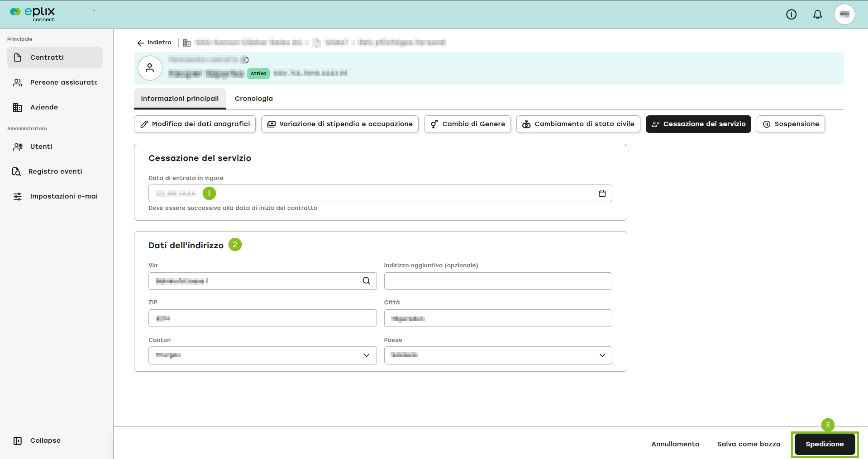Click the Utenti users icon

coord(18,147)
